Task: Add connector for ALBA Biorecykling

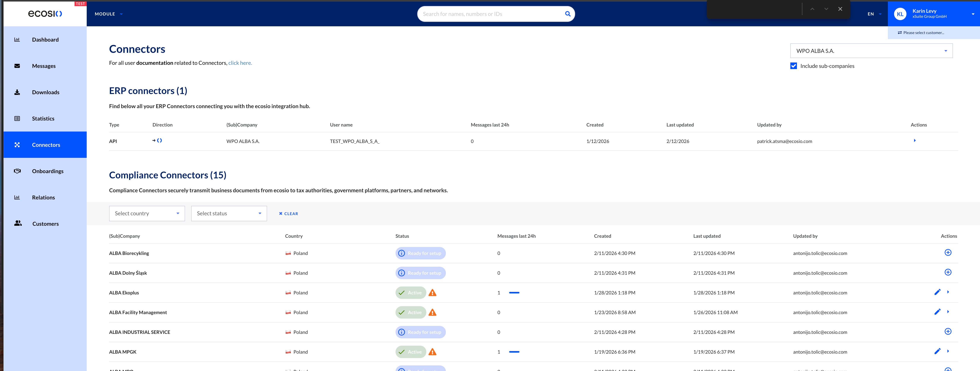Action: (948, 253)
